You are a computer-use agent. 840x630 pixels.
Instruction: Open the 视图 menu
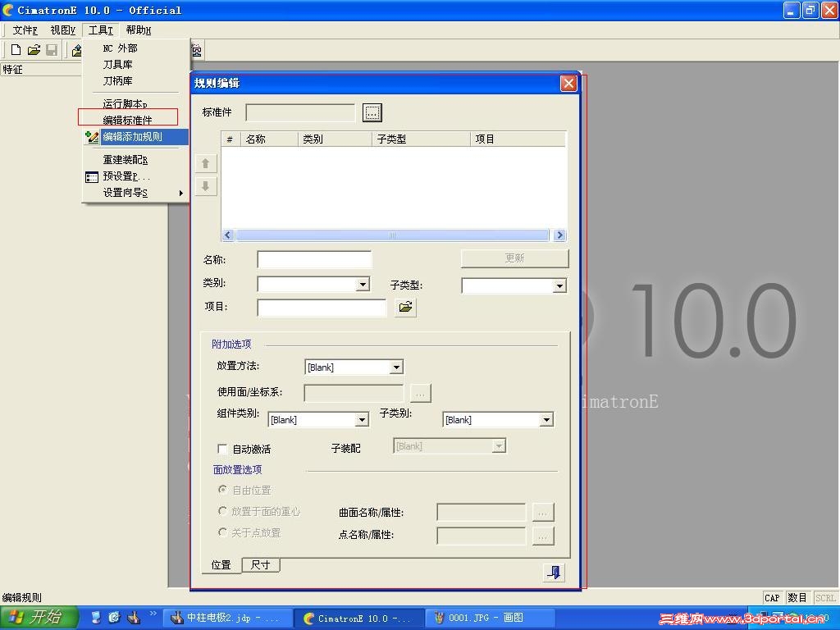[62, 30]
